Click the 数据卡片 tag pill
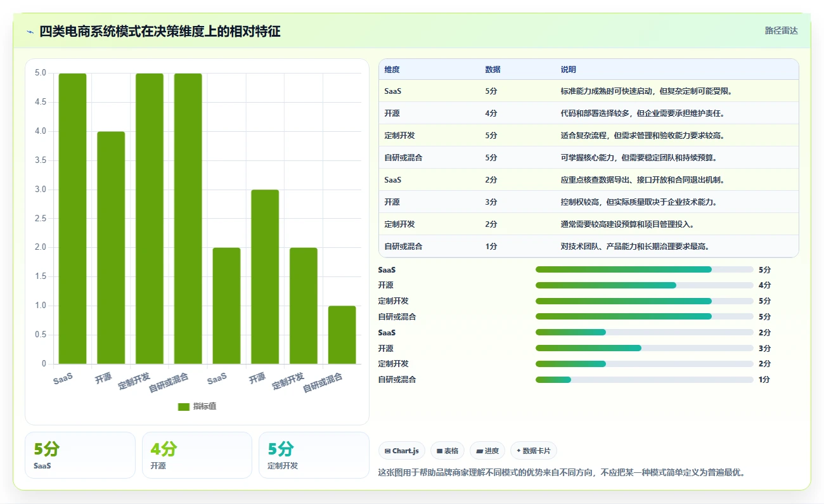824x504 pixels. [534, 451]
